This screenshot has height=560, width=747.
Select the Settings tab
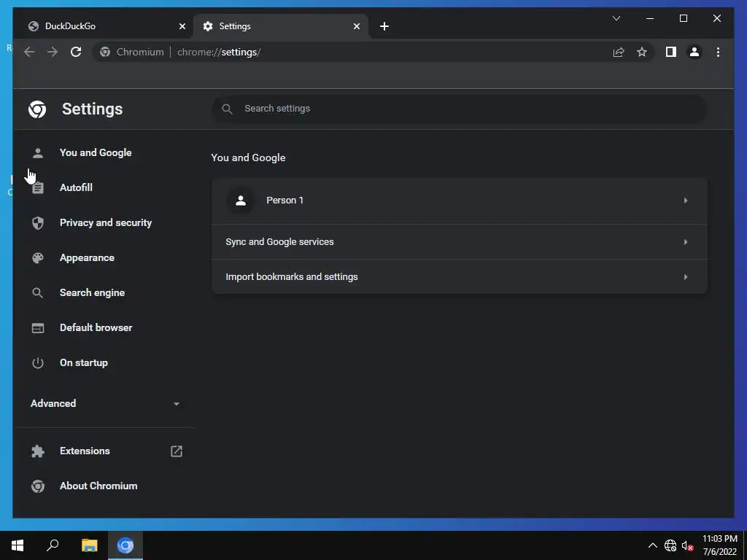[281, 26]
